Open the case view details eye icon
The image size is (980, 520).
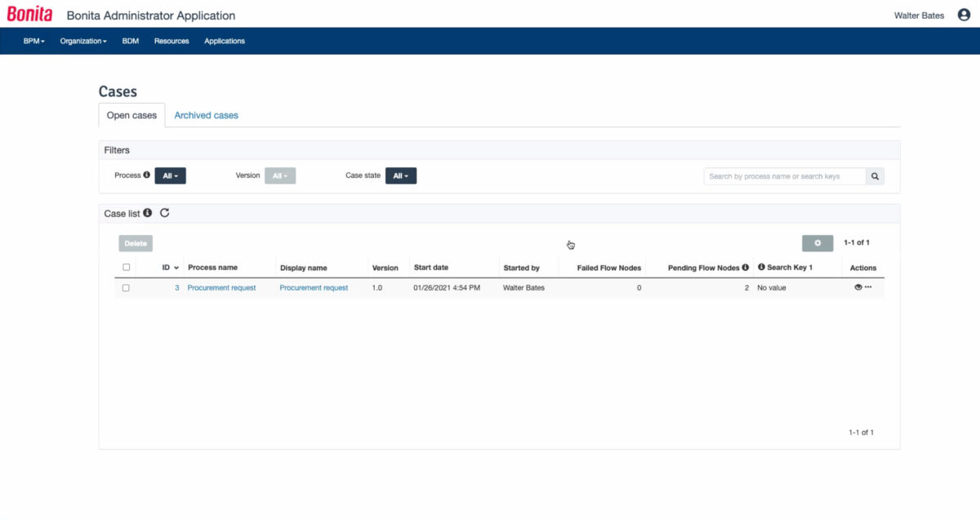click(857, 287)
